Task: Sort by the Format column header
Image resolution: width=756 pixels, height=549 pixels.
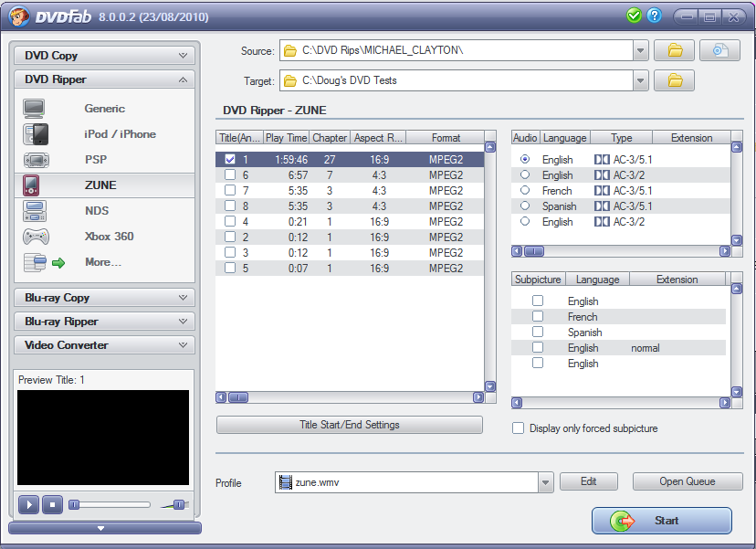Action: pyautogui.click(x=446, y=138)
